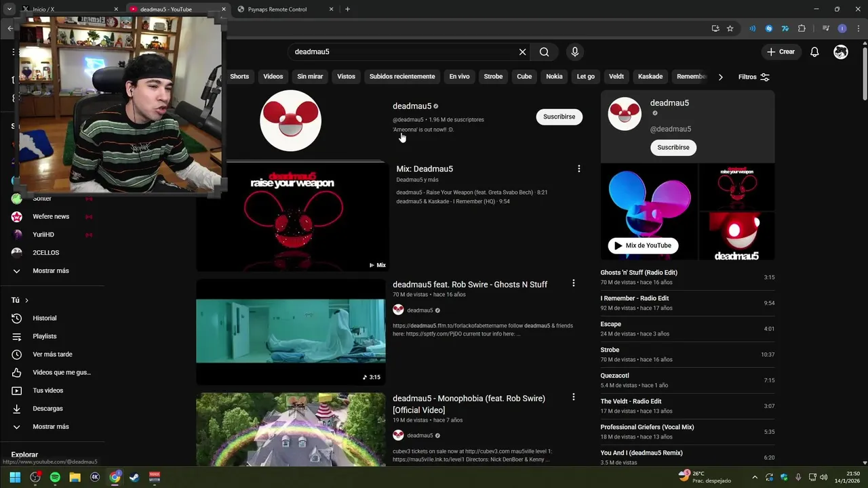Expand first Mostrar más under subscriptions

coord(51,270)
